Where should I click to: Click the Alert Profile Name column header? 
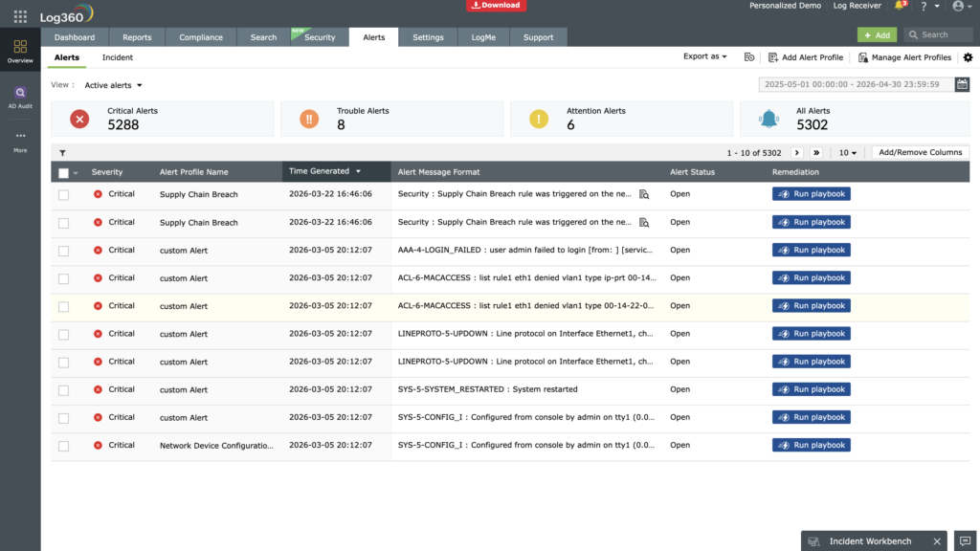tap(193, 172)
